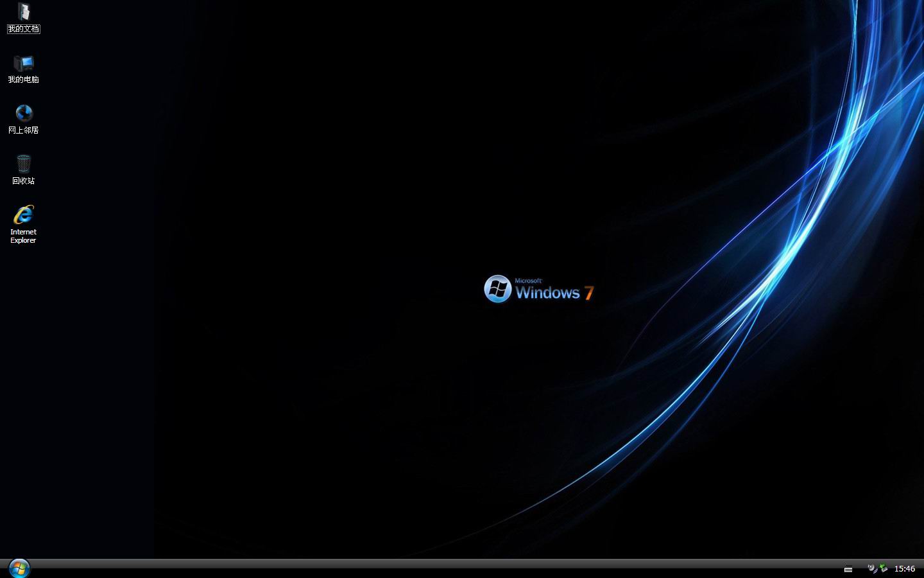Image resolution: width=924 pixels, height=578 pixels.
Task: Select the 我的电脑 desktop icon
Action: coord(23,69)
